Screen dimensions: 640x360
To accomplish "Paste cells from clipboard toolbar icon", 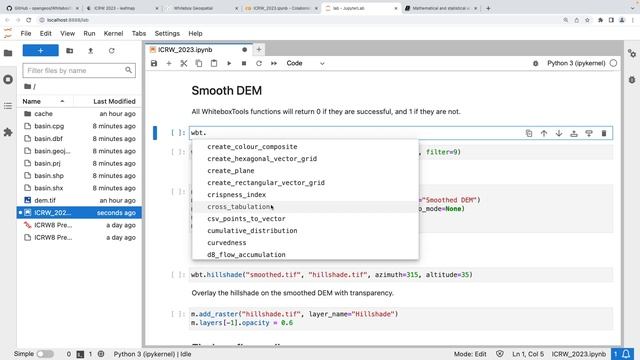I will 214,63.
